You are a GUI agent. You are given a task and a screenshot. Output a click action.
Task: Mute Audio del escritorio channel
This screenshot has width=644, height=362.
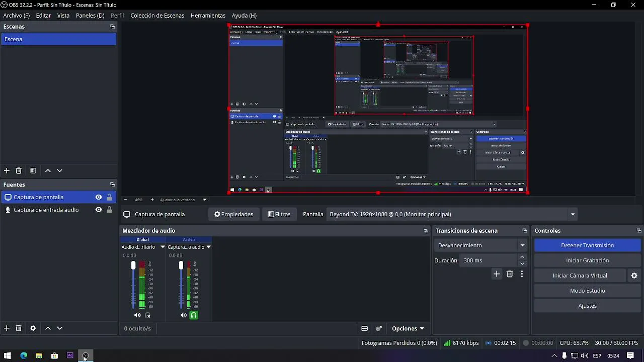(137, 315)
